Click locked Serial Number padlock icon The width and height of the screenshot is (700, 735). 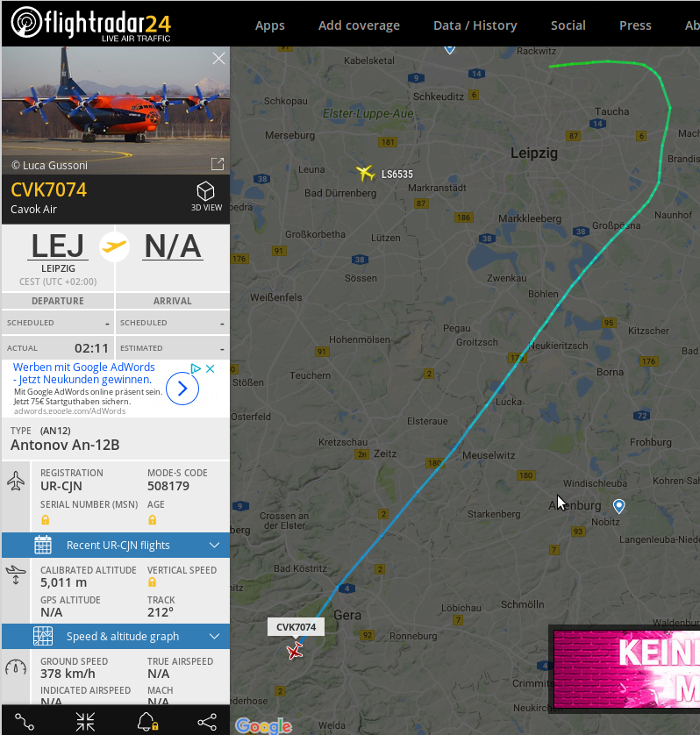click(45, 520)
